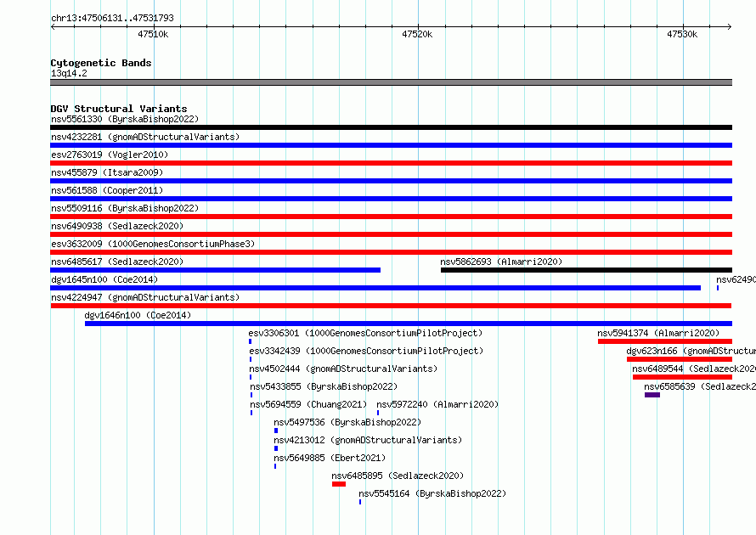Click the dgv623n166 gnomAD red bar
Screen dimensions: 756x535
pyautogui.click(x=680, y=359)
